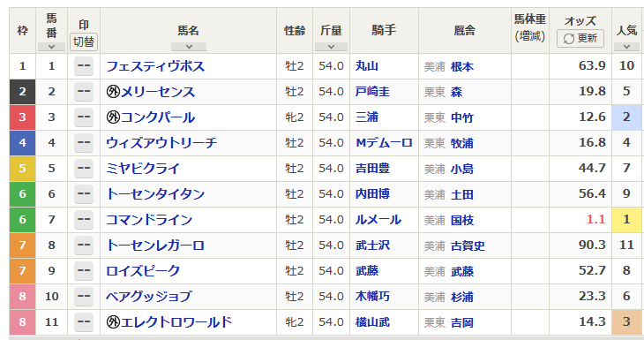Open jockey Mデムーロ profile link
This screenshot has width=644, height=340.
(x=384, y=143)
